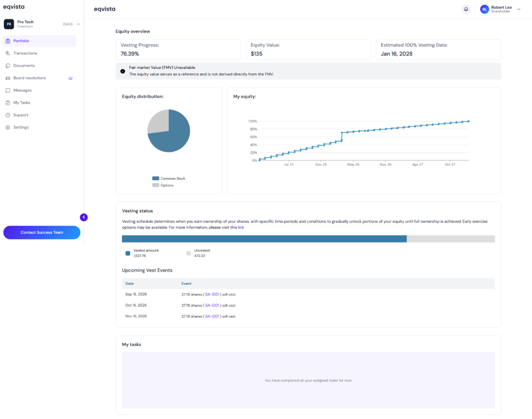Expand the Pro Tech company switcher chevron
532x419 pixels.
pos(78,24)
